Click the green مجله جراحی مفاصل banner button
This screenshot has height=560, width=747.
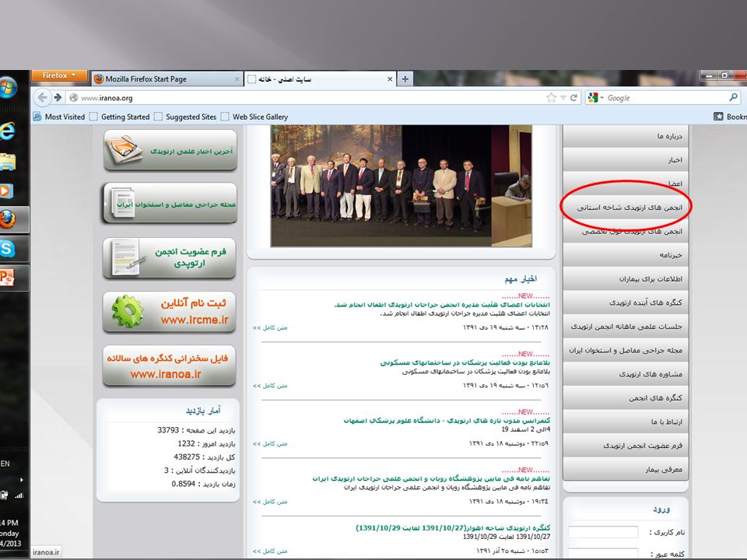170,203
